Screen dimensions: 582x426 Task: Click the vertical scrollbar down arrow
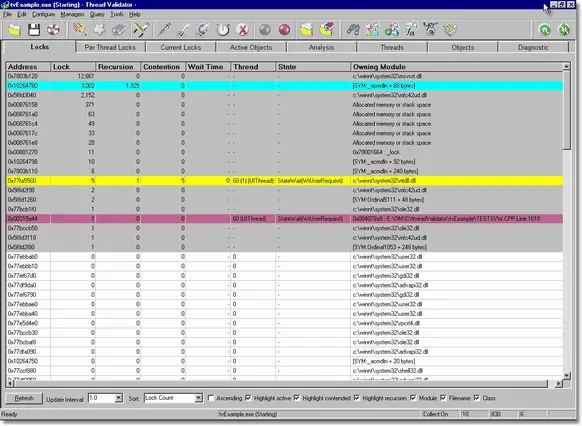click(566, 375)
